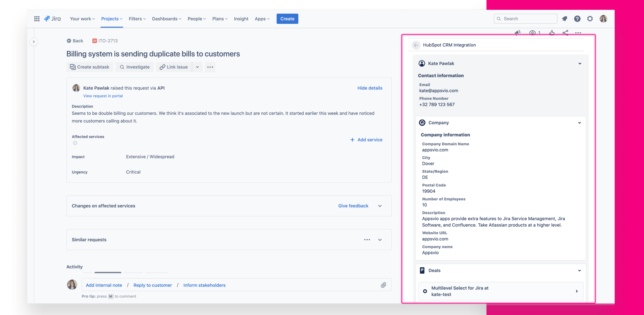Click the Deals icon in the HubSpot panel
The image size is (644, 315).
(422, 270)
